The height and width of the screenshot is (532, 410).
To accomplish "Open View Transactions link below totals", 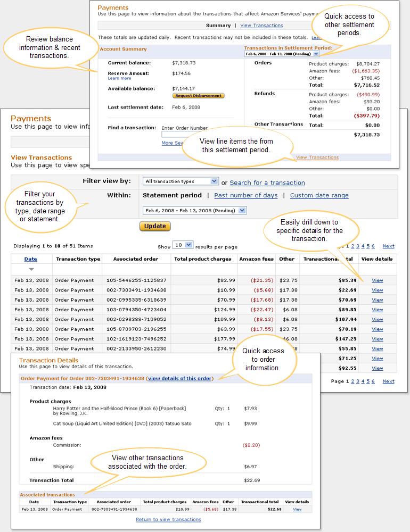I will coord(317,157).
